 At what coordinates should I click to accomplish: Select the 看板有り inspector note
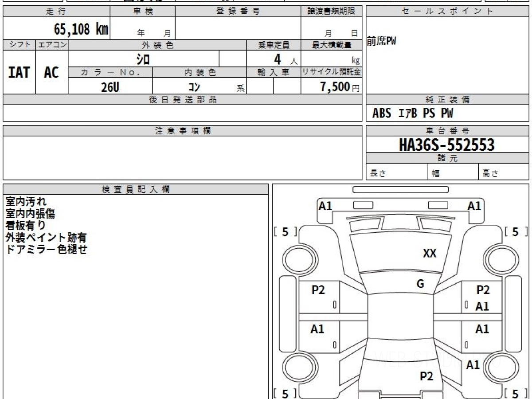[x=26, y=226]
